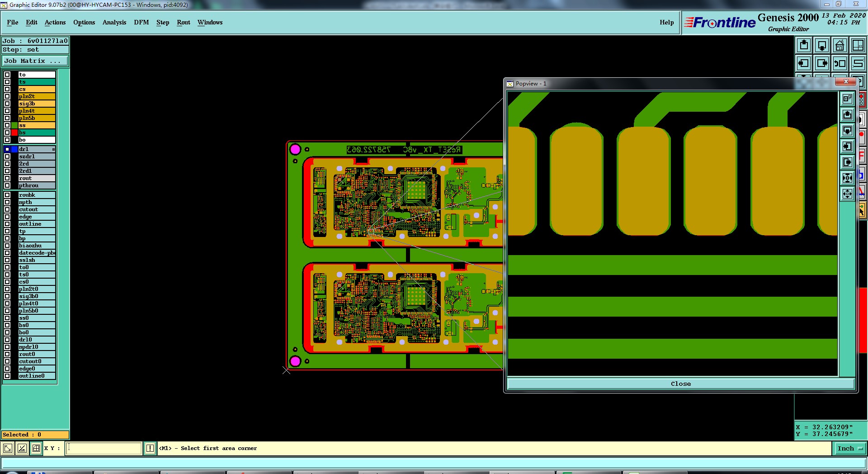Select layer name biaozhu in list

click(x=37, y=246)
